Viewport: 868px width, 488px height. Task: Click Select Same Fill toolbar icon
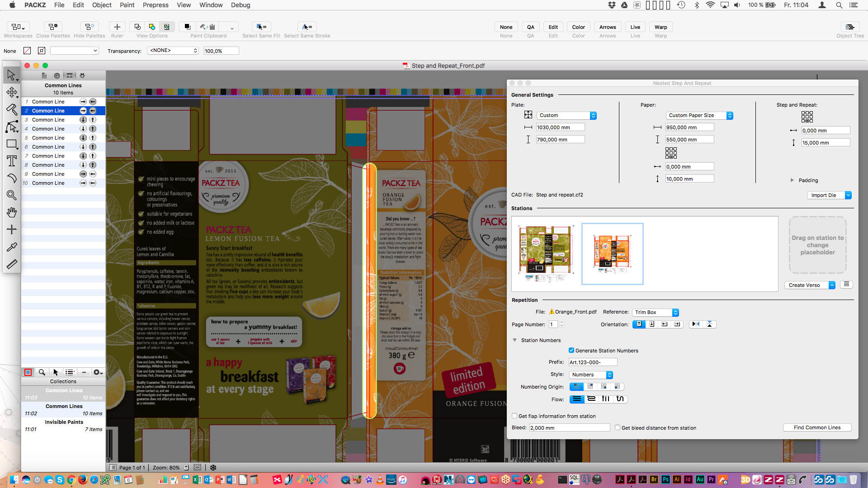[261, 27]
